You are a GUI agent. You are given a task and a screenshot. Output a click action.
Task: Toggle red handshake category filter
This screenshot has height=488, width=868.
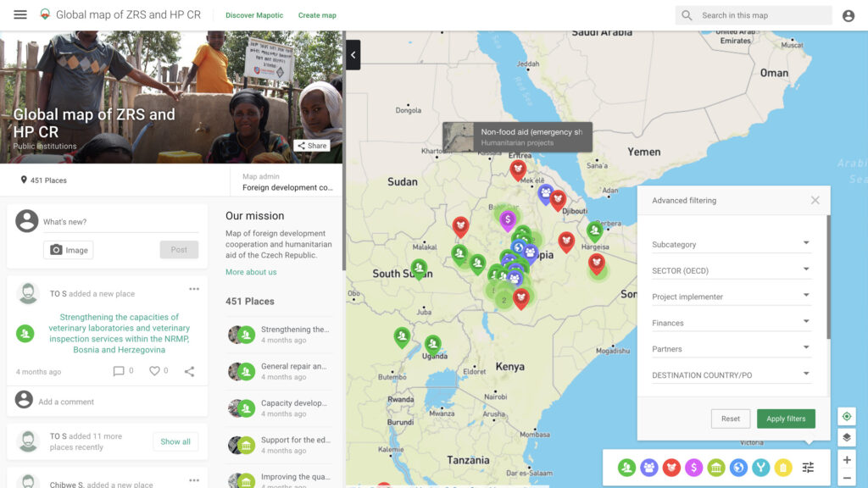[x=671, y=468]
